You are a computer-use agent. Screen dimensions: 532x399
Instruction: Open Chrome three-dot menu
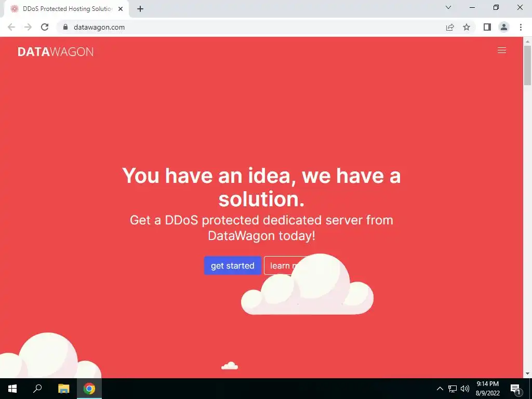[x=521, y=27]
